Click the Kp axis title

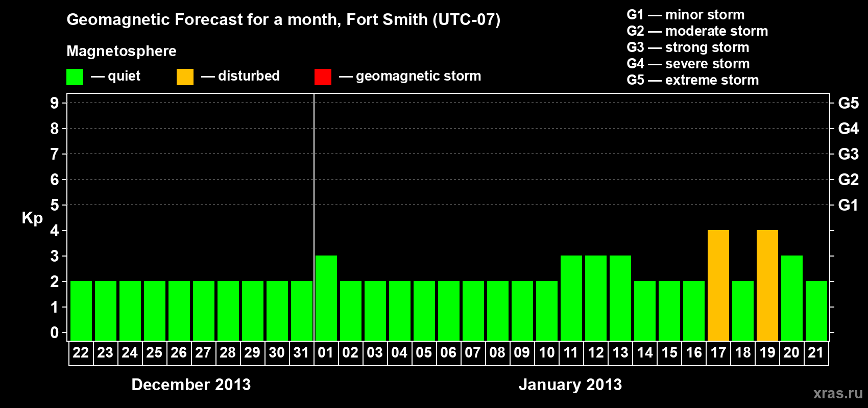point(32,218)
